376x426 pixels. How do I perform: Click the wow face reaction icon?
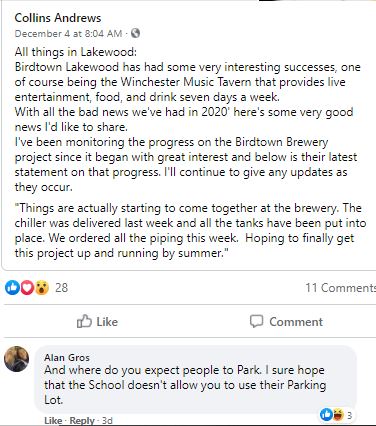[x=41, y=287]
